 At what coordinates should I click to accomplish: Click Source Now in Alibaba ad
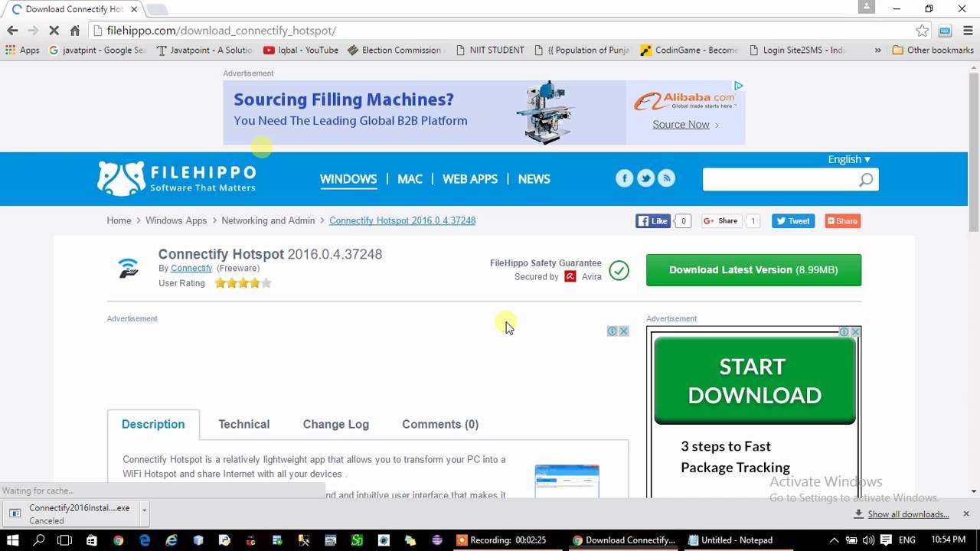pyautogui.click(x=681, y=124)
